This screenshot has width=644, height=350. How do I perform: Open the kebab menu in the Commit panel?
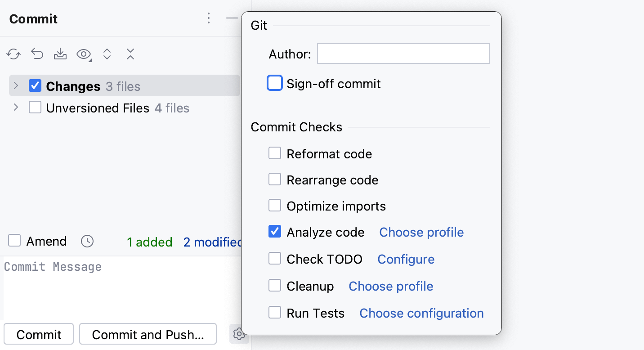[x=209, y=18]
